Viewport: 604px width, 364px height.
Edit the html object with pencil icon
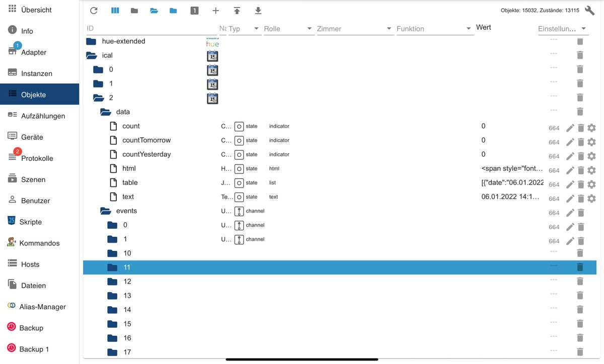click(x=570, y=170)
